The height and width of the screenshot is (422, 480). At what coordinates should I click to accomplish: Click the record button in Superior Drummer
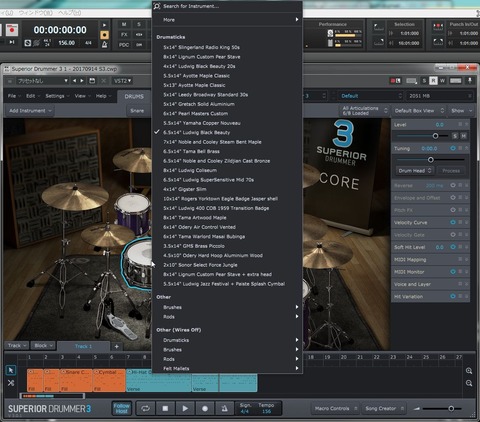coord(205,408)
